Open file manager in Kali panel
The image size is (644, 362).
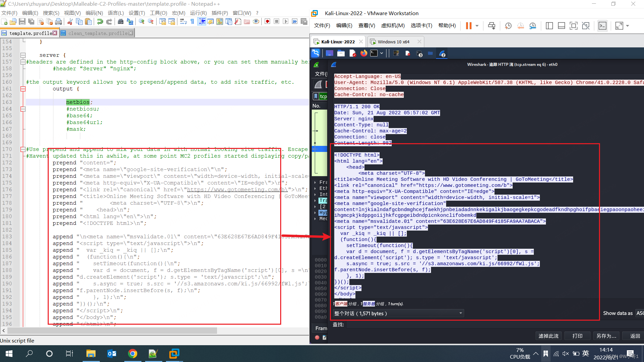[x=341, y=53]
